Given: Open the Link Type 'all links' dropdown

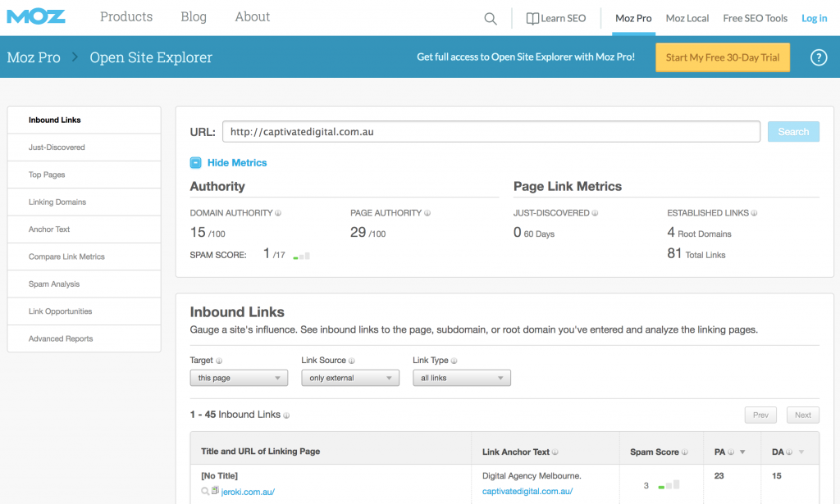Looking at the screenshot, I should [462, 378].
